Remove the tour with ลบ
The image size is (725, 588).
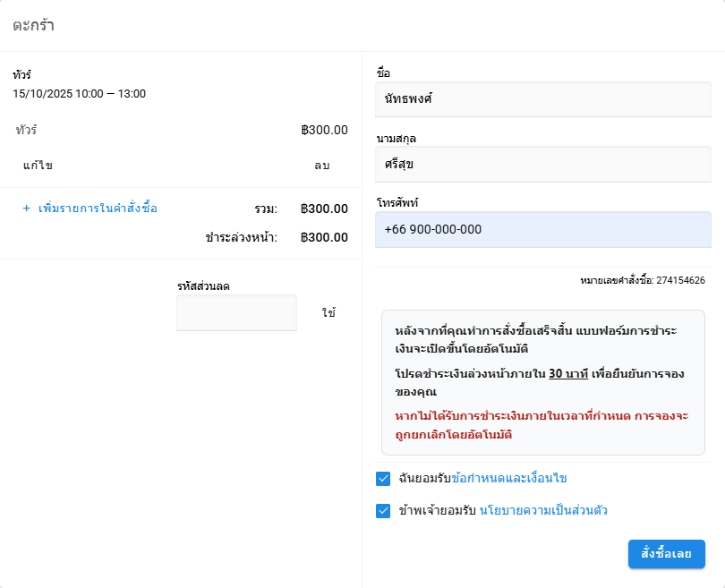[321, 166]
